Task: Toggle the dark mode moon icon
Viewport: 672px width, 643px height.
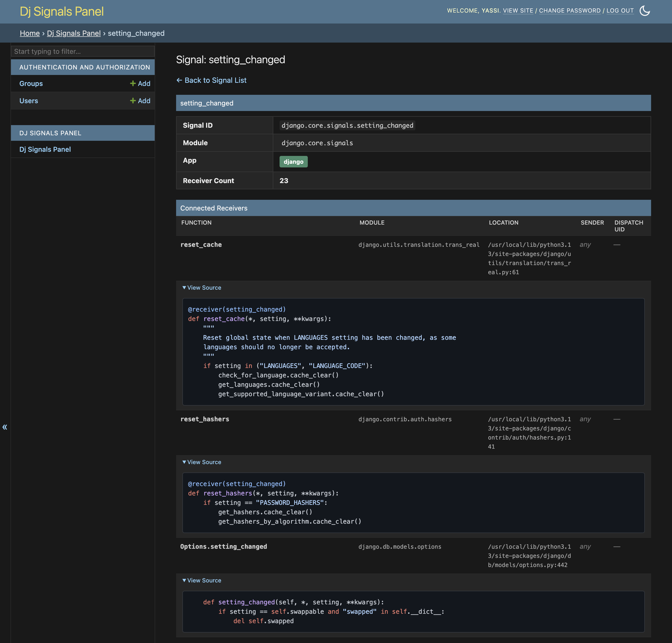Action: (x=645, y=11)
